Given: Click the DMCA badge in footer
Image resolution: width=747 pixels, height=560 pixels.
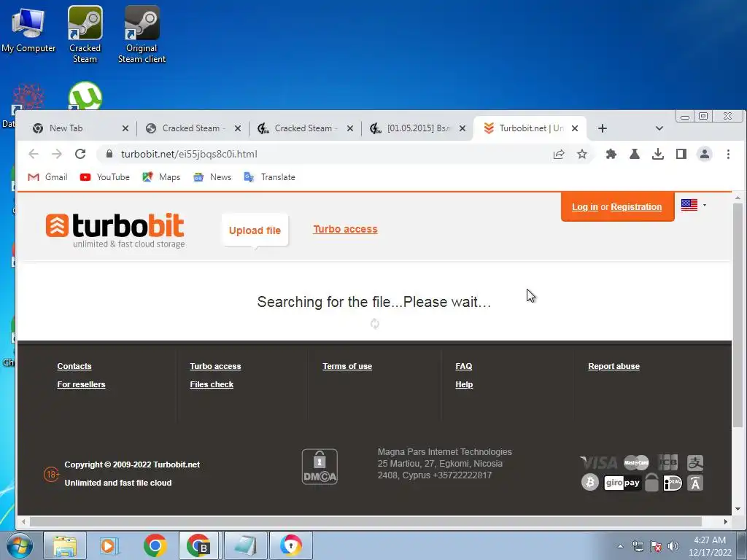Looking at the screenshot, I should (x=320, y=467).
